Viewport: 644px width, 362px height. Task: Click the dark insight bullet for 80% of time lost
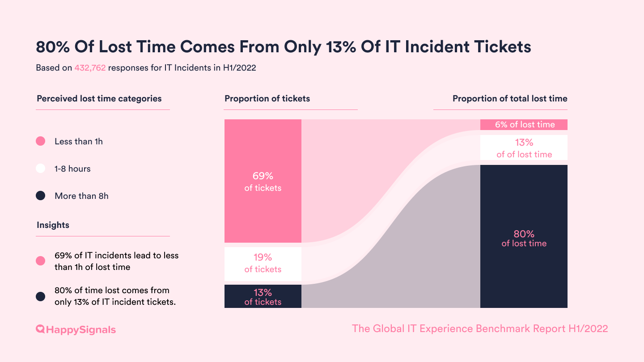point(41,296)
